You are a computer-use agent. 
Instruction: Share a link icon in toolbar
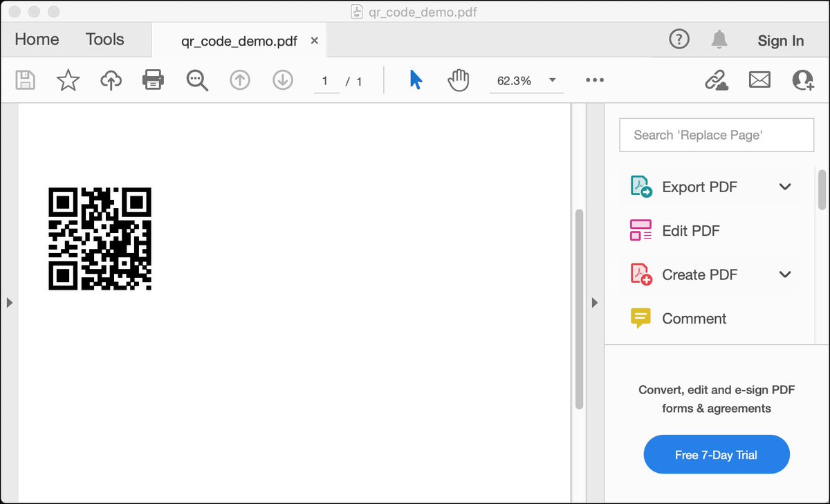click(717, 80)
